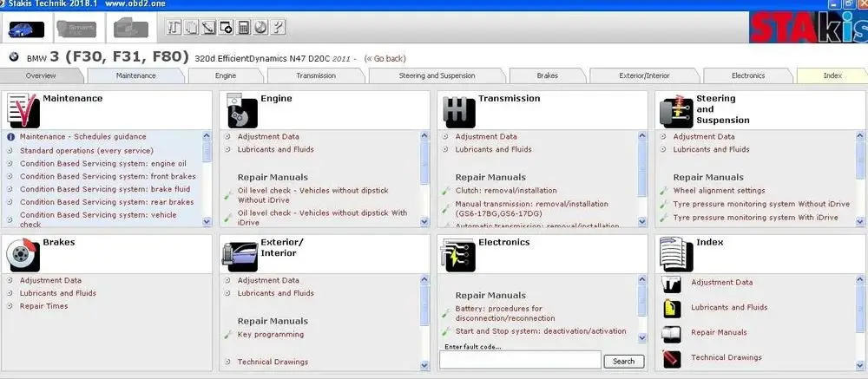Click the red Technical Drawings icon in Index

click(x=672, y=358)
